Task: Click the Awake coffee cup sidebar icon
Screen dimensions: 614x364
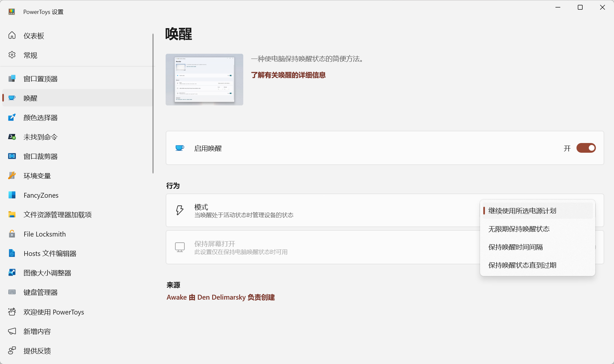Action: pyautogui.click(x=12, y=98)
